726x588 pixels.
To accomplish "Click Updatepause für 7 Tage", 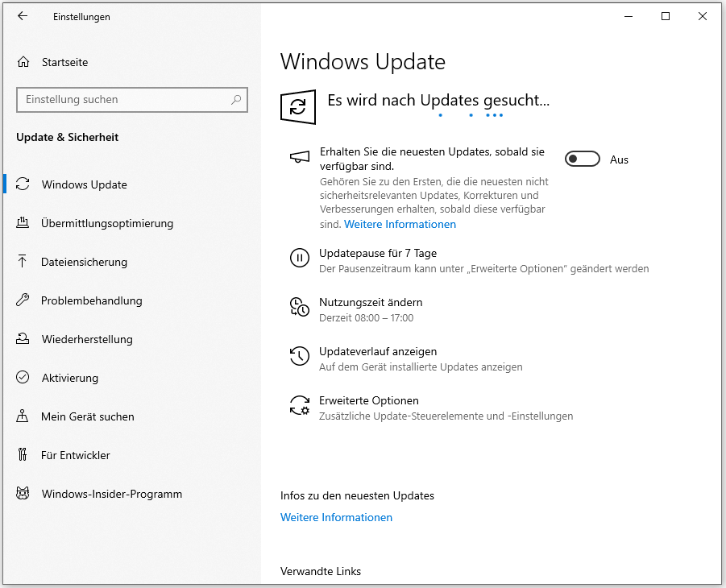I will 378,253.
